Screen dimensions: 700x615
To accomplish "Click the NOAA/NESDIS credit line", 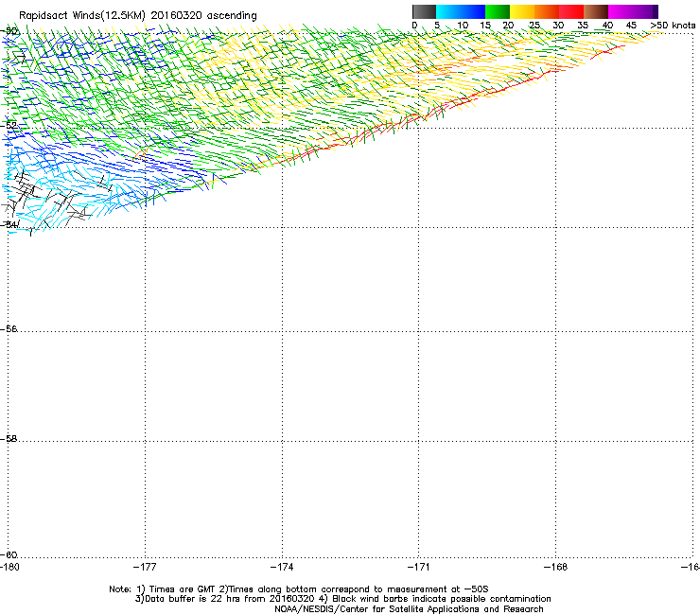I will pos(409,609).
